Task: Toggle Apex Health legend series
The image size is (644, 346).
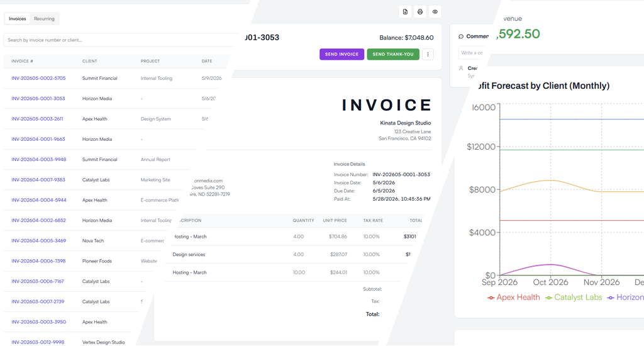Action: pos(514,298)
